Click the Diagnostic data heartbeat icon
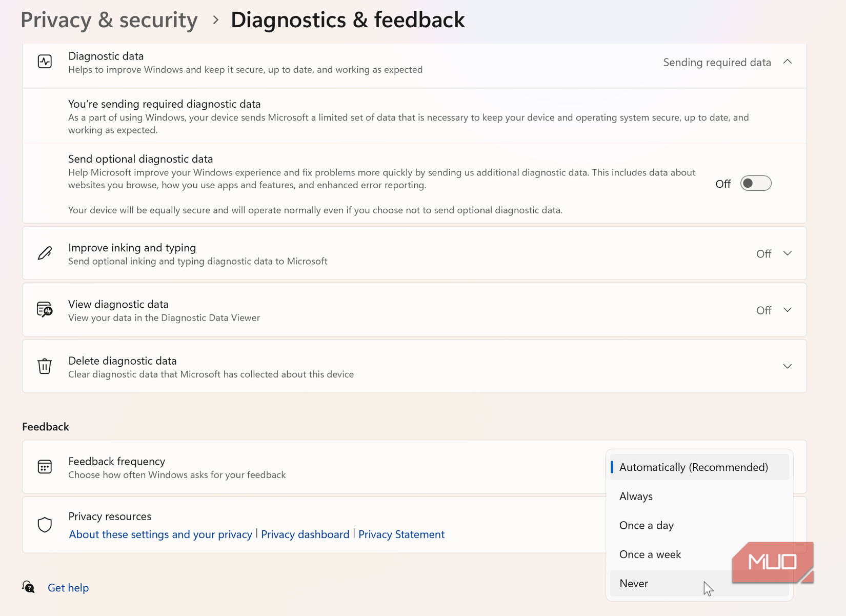The height and width of the screenshot is (616, 846). click(45, 62)
